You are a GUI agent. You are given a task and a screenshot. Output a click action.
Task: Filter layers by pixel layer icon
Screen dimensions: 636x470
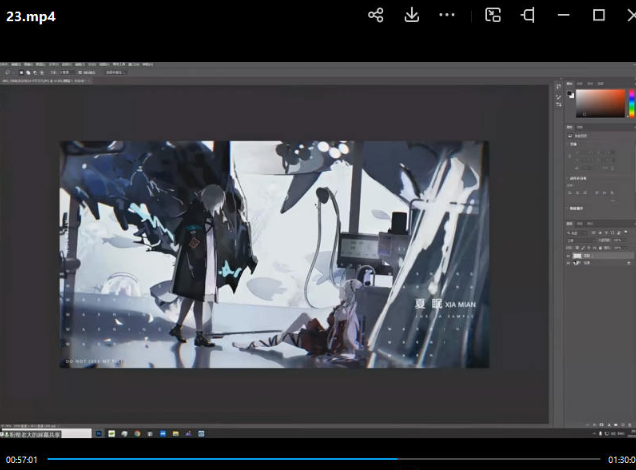coord(593,233)
